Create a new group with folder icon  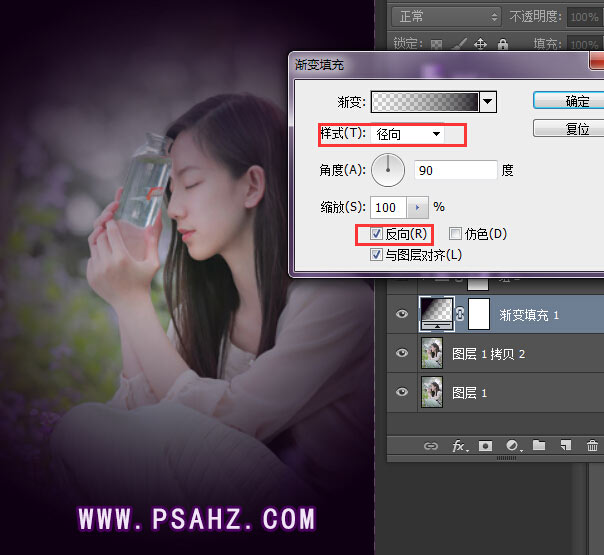(539, 446)
